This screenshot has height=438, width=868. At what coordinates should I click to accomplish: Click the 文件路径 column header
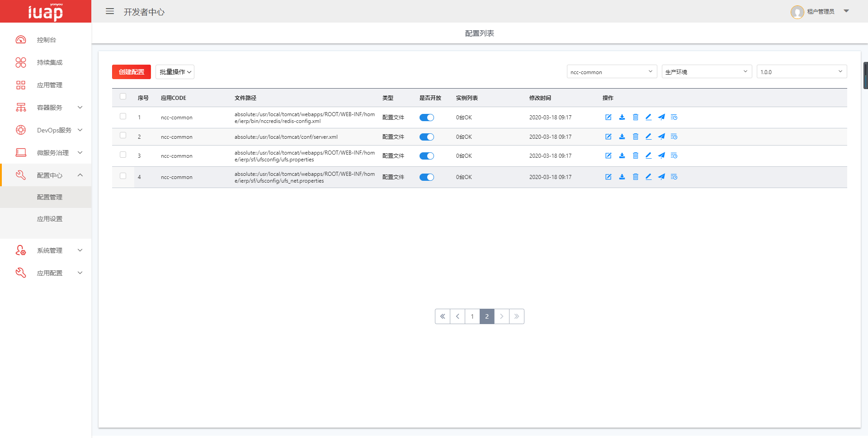point(245,98)
